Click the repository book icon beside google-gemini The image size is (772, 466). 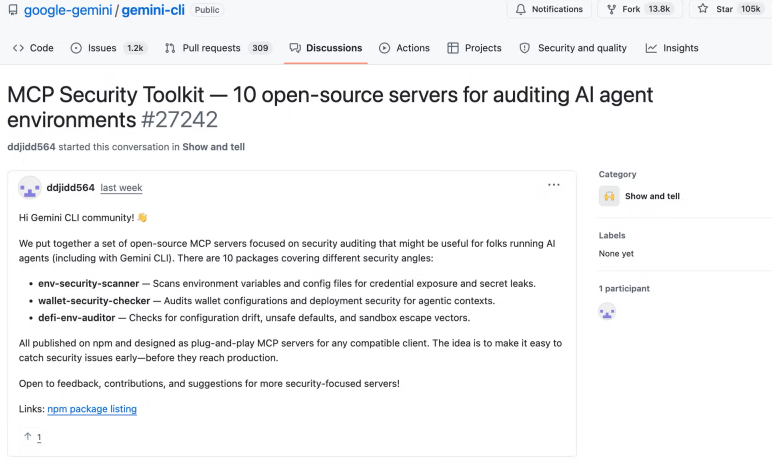[x=13, y=10]
